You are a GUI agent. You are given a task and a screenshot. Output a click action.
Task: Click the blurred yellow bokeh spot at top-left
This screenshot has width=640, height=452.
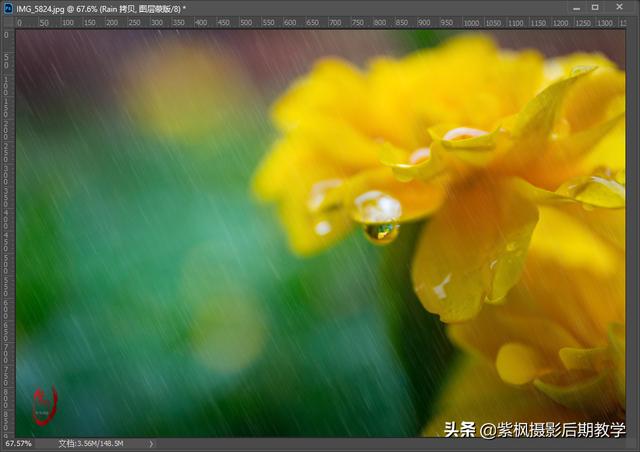point(183,88)
